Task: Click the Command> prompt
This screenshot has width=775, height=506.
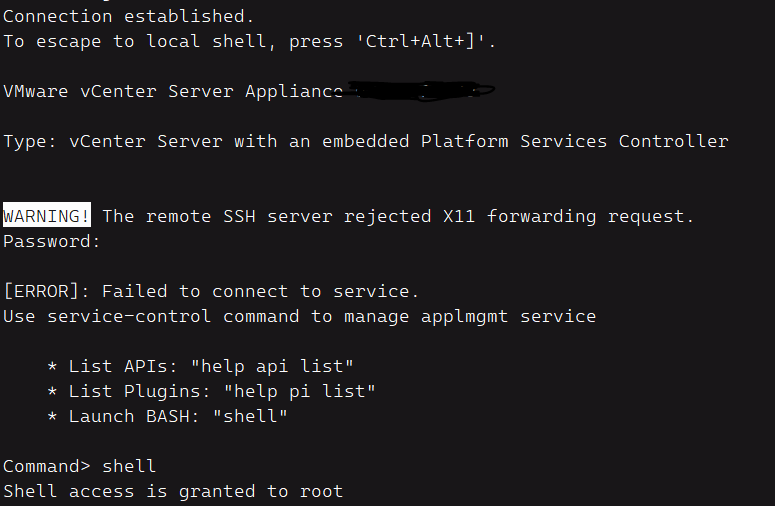Action: pos(46,466)
